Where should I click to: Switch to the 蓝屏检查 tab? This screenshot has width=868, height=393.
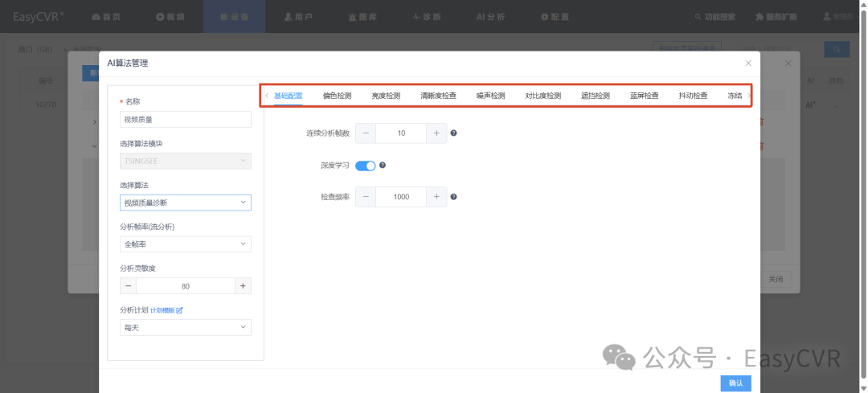tap(645, 95)
